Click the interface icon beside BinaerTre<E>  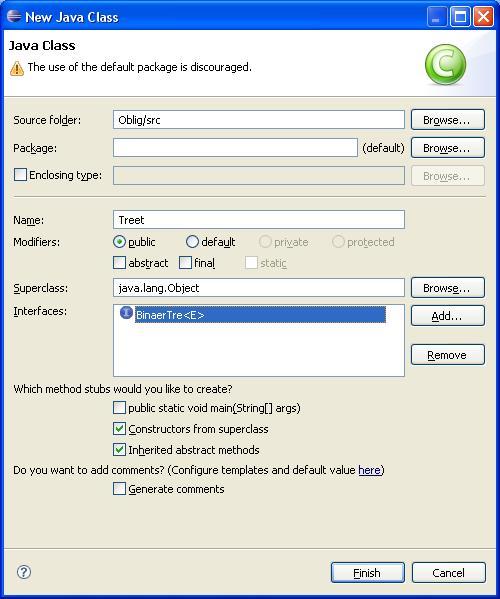click(x=126, y=312)
